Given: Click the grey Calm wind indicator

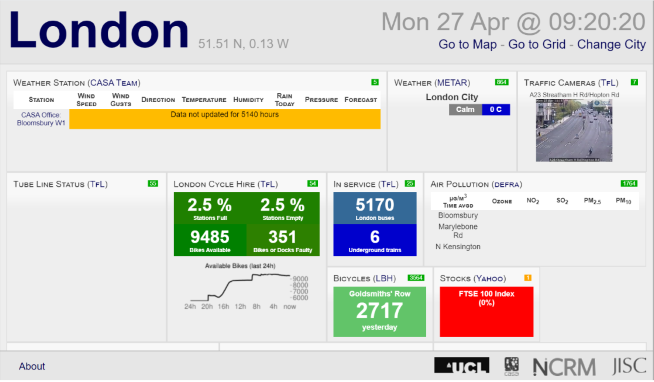Looking at the screenshot, I should (x=465, y=109).
